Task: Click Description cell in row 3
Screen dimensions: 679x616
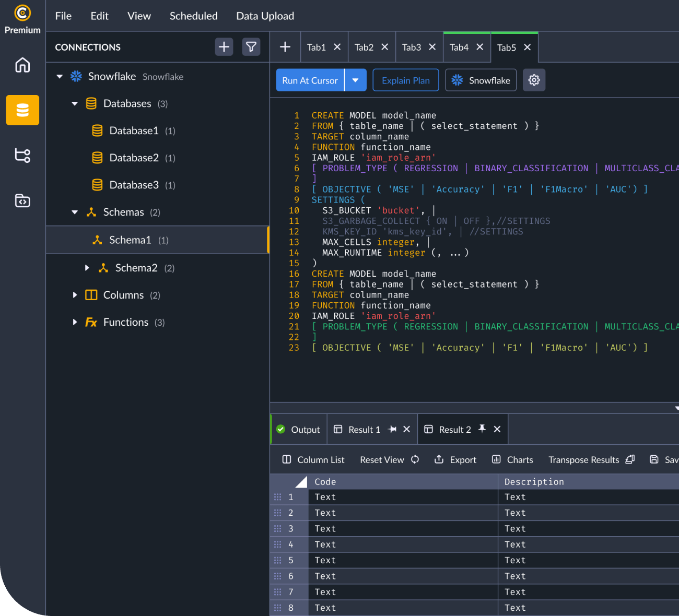Action: [x=589, y=528]
